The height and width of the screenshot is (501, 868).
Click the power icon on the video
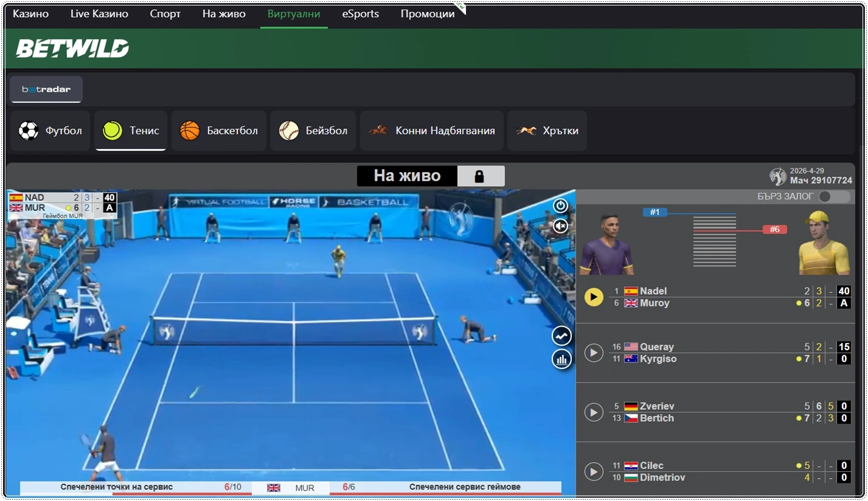coord(560,206)
